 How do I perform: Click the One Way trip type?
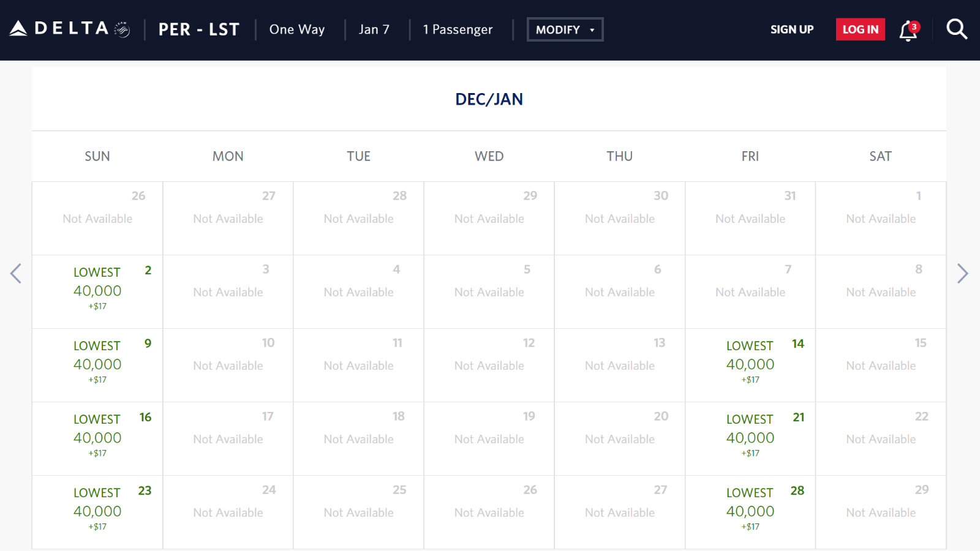coord(297,29)
